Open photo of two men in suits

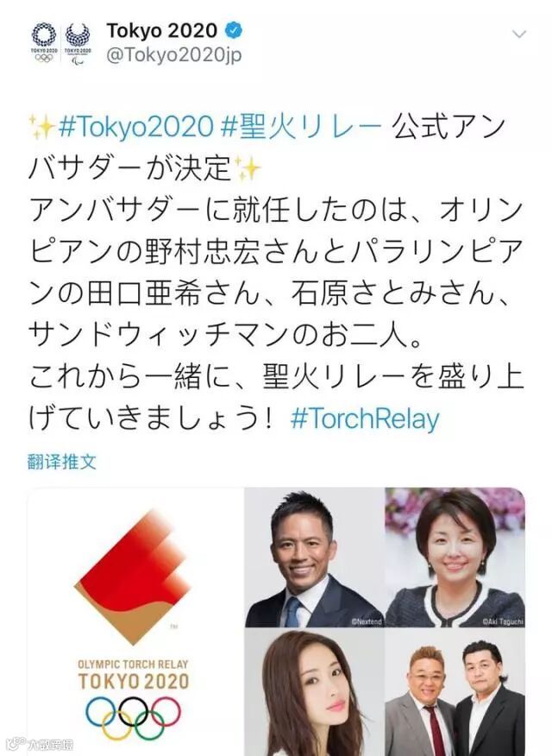(x=455, y=693)
